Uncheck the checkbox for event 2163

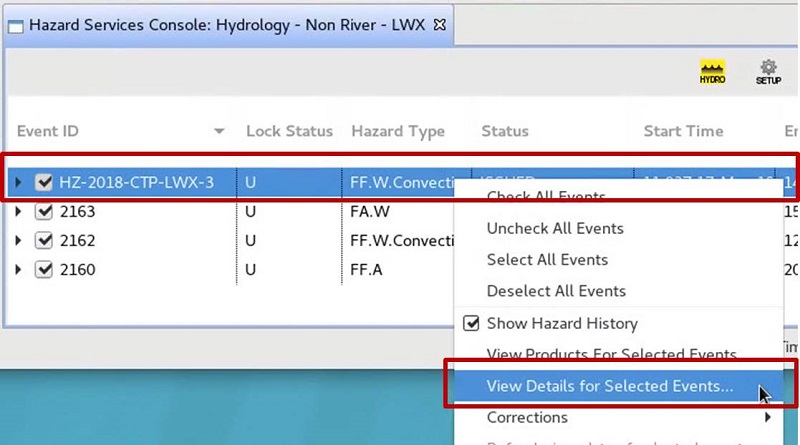coord(44,211)
